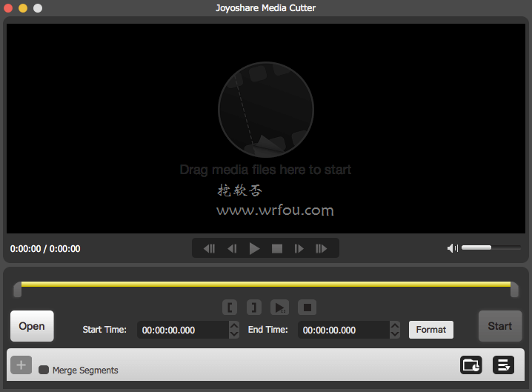Set segment start with left bracket icon
The image size is (532, 392).
[230, 308]
